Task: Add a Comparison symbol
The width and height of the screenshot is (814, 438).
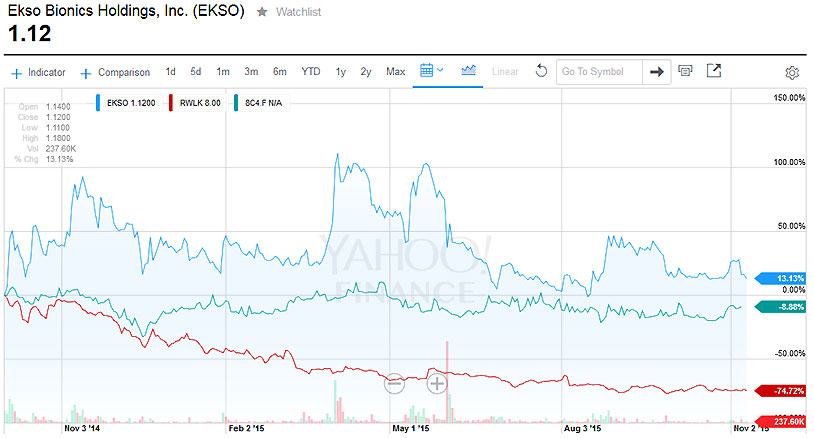Action: point(116,73)
